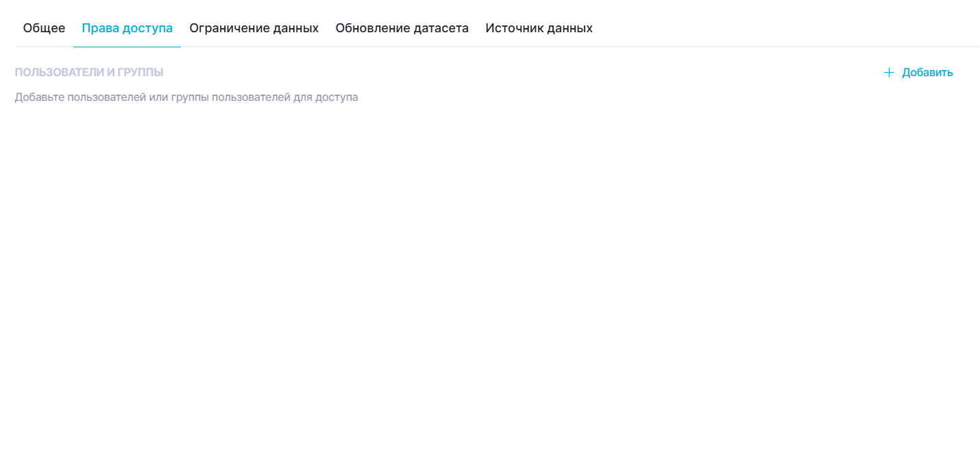Open the Общее tab
This screenshot has height=450, width=980.
[x=44, y=28]
